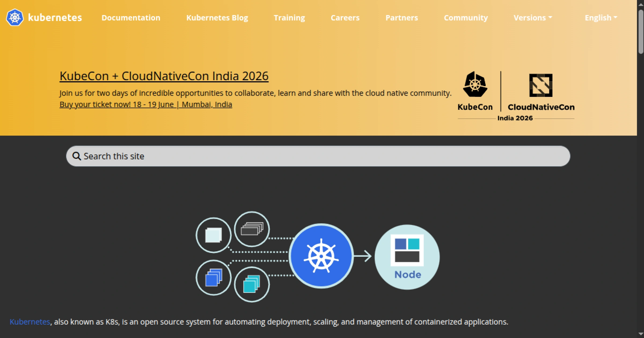Open the Careers page
The image size is (644, 338).
point(345,18)
